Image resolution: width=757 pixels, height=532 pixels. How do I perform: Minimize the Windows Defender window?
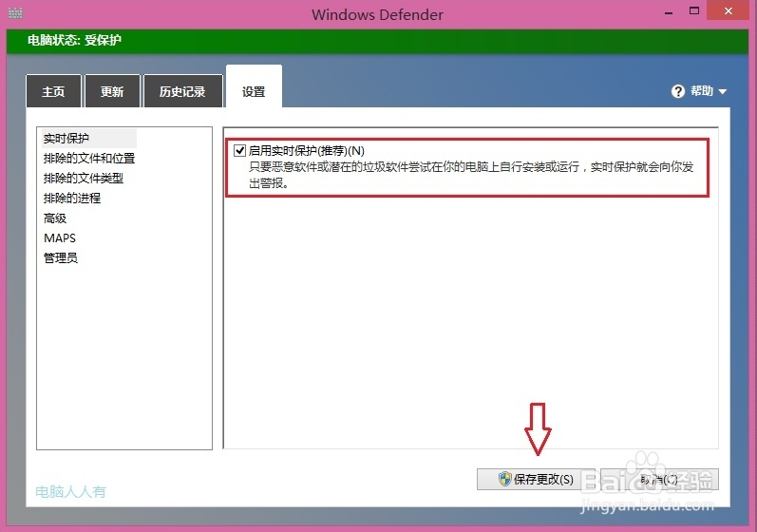(x=669, y=11)
